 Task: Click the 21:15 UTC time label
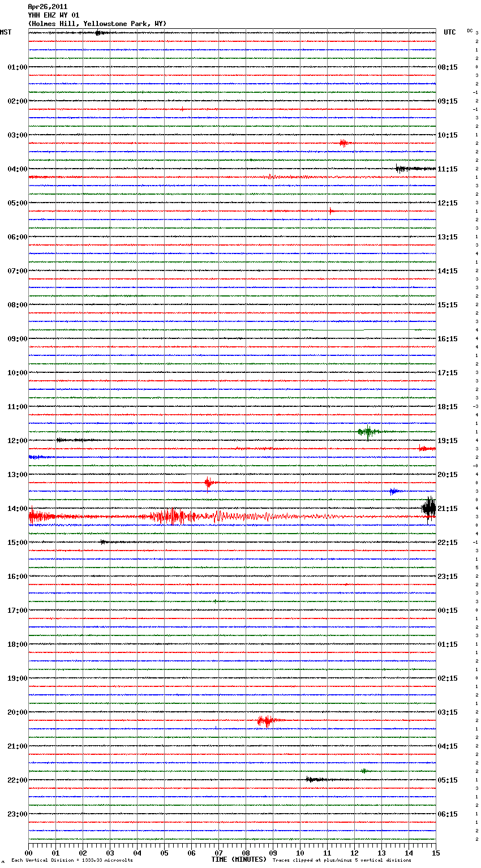coord(448,509)
